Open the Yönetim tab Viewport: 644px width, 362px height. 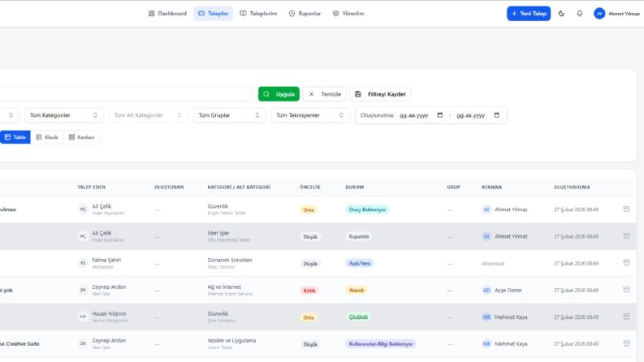pyautogui.click(x=348, y=14)
